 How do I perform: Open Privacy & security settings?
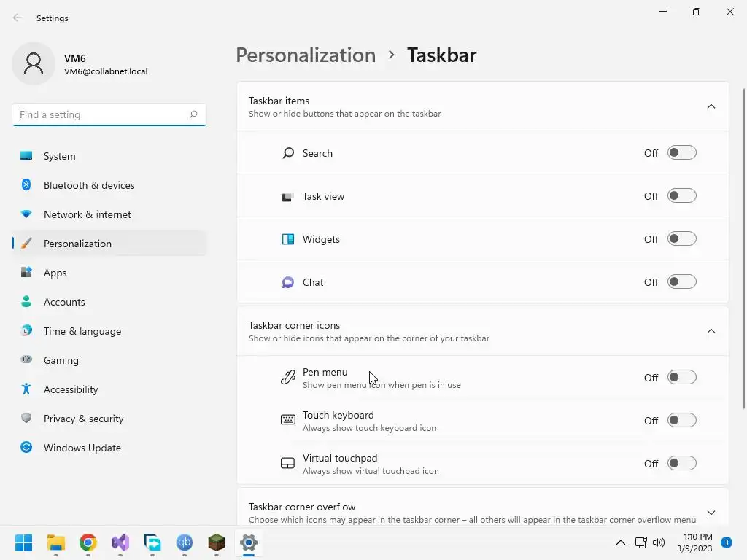click(109, 419)
